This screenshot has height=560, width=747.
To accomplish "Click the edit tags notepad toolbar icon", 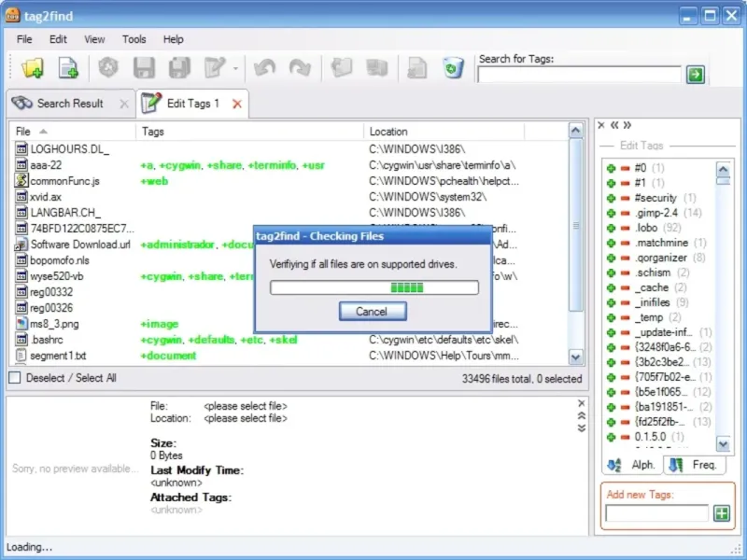I will 215,68.
